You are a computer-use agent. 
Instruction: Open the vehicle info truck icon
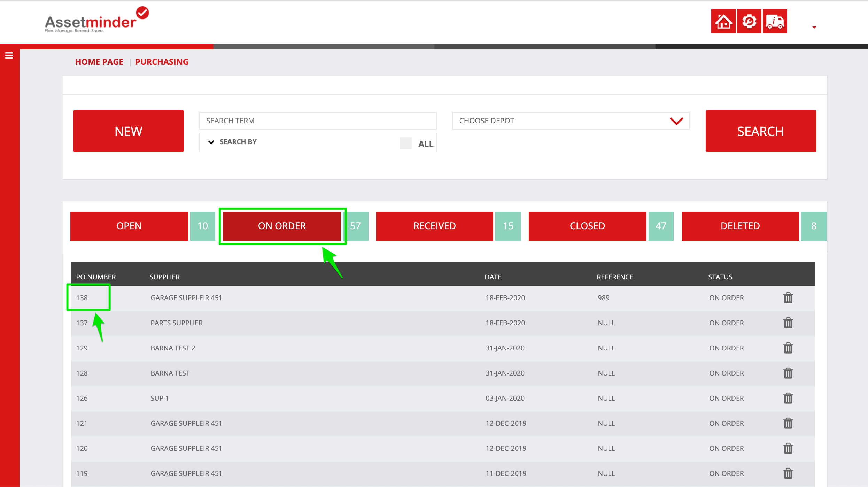coord(775,22)
